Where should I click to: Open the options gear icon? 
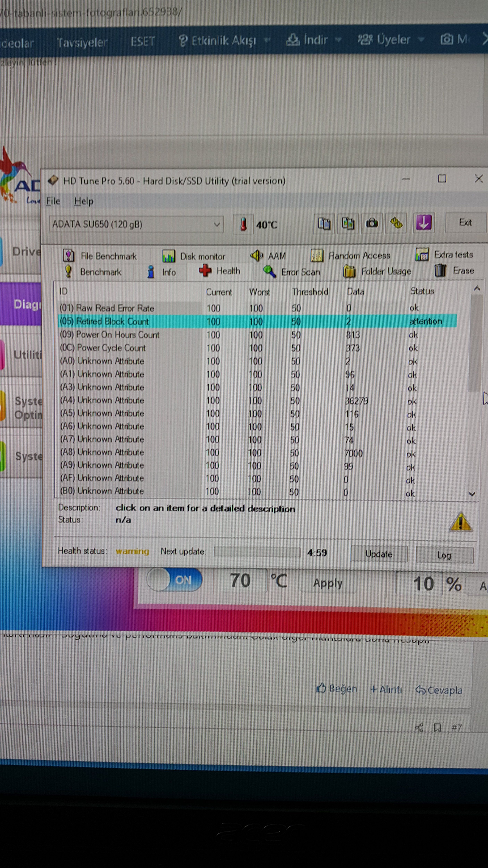tap(396, 223)
